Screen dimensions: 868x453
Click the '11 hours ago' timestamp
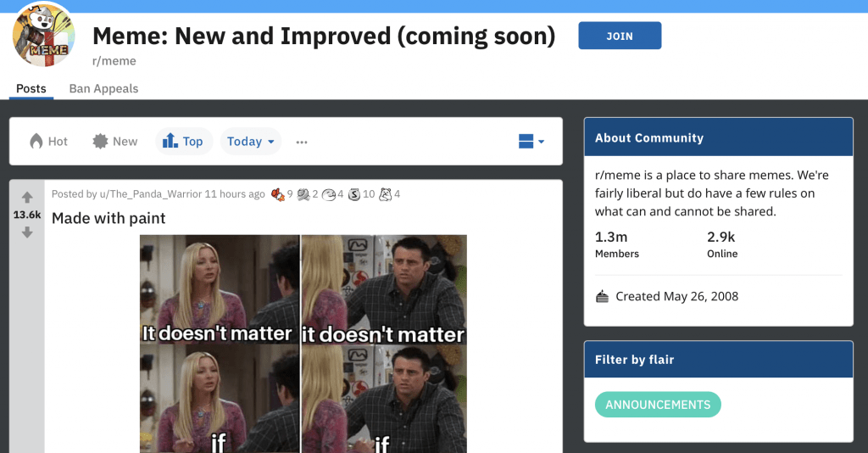[235, 193]
